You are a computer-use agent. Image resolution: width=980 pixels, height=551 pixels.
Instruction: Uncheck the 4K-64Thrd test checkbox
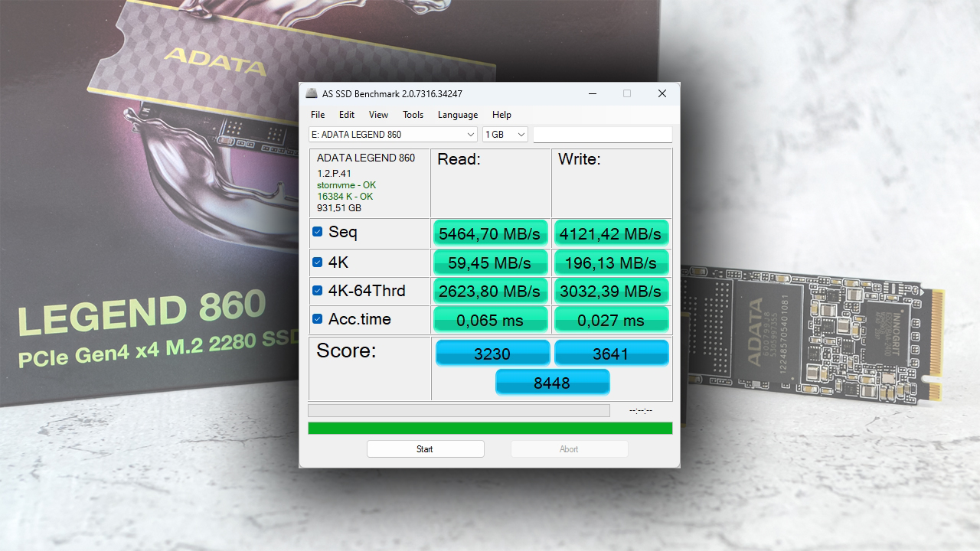tap(317, 291)
